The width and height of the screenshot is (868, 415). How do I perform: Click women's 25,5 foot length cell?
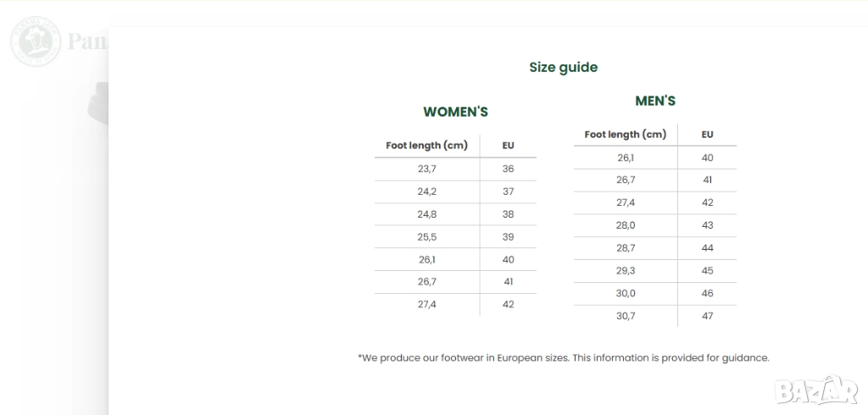(426, 237)
